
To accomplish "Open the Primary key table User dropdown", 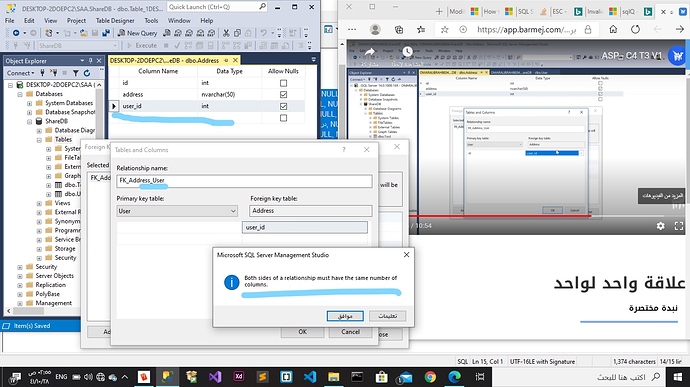I will (x=177, y=211).
